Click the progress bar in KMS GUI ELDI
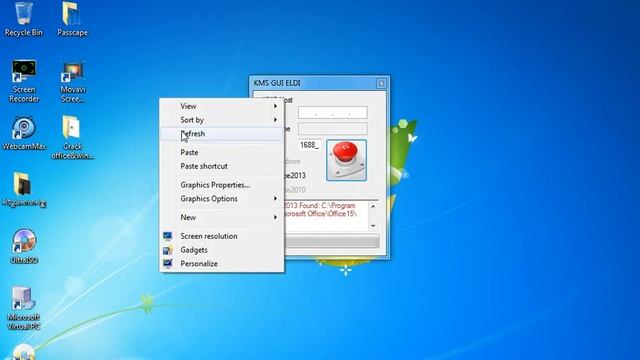This screenshot has height=360, width=640. coord(332,241)
